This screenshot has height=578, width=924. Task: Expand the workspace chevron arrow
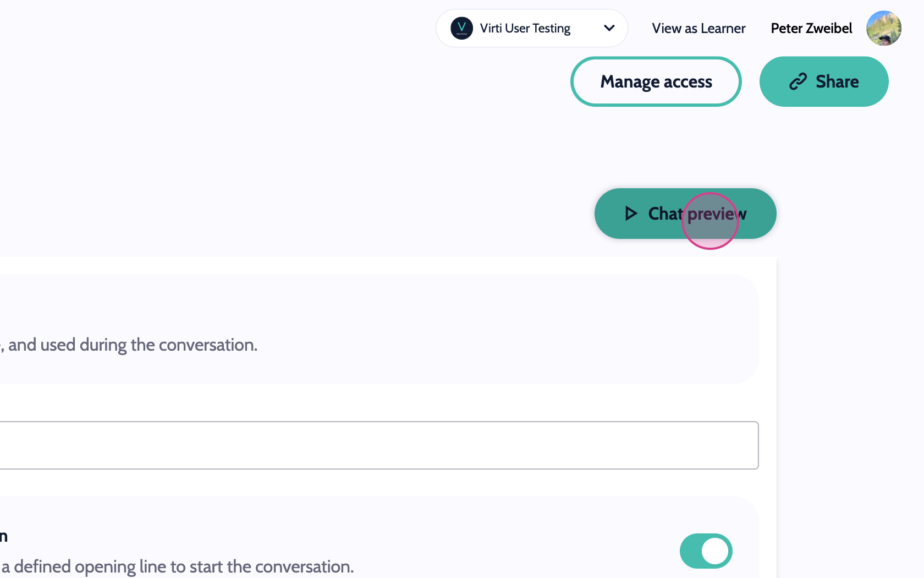click(609, 28)
